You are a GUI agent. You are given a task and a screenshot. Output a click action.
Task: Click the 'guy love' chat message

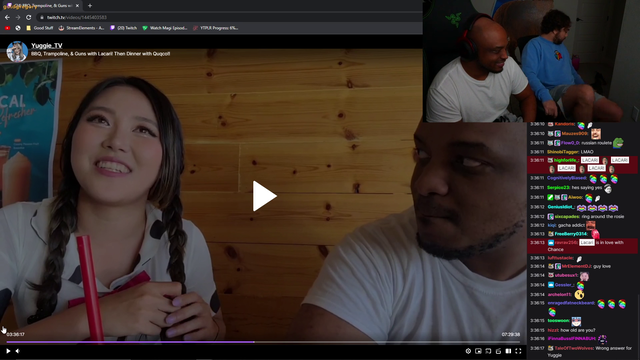click(x=602, y=266)
